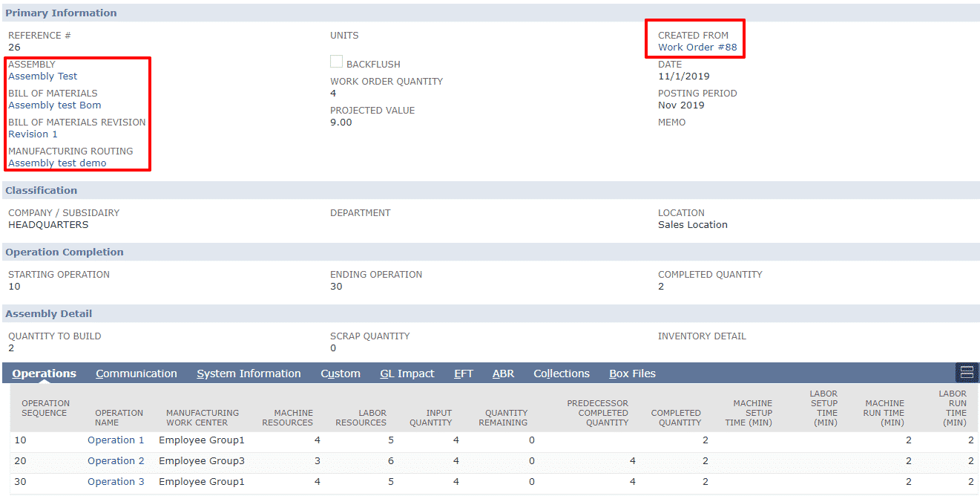Click the Employee Group1 cell in Operation 3 row
The image size is (980, 499).
[202, 482]
